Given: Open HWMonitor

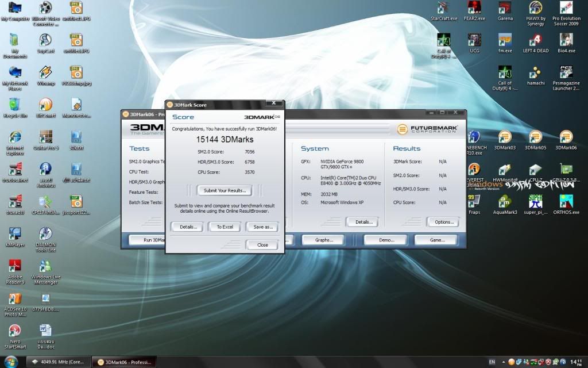Looking at the screenshot, I should click(505, 171).
